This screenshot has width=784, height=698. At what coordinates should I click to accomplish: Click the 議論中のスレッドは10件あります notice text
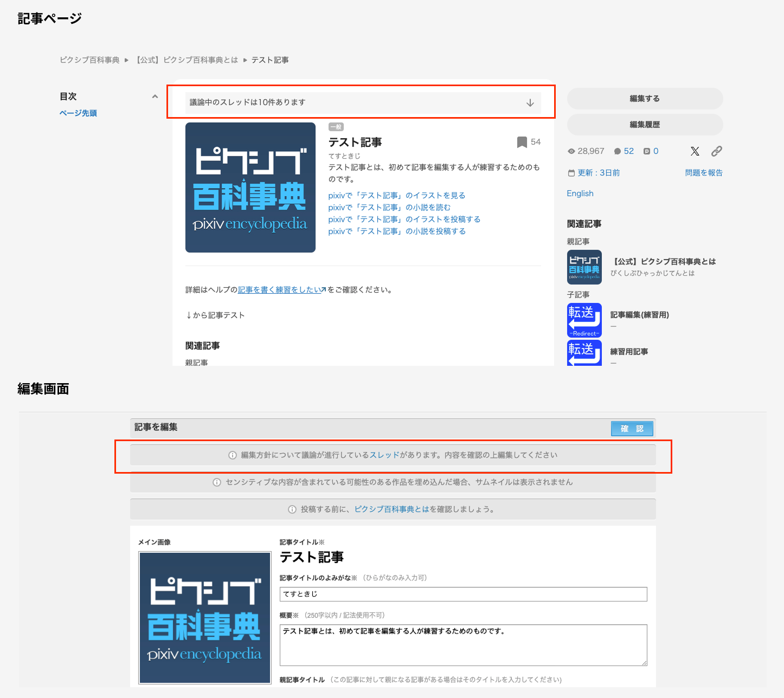tap(248, 102)
